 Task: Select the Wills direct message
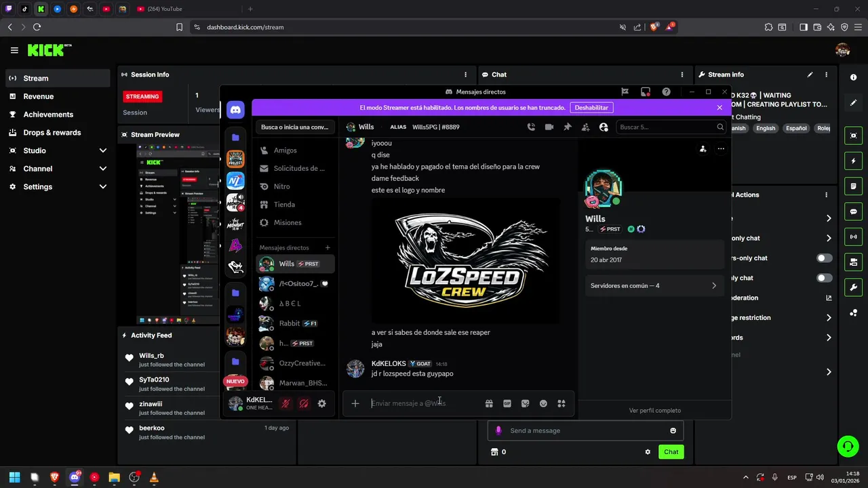click(x=296, y=264)
